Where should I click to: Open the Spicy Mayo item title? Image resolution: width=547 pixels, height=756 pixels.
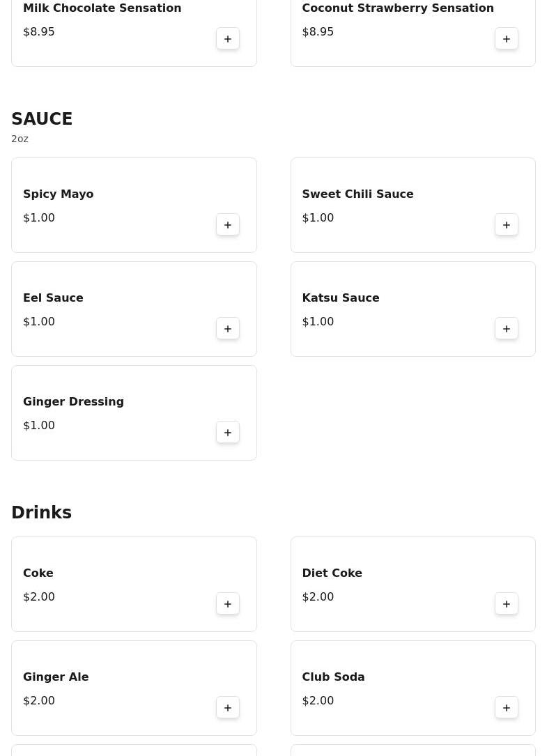click(x=59, y=194)
